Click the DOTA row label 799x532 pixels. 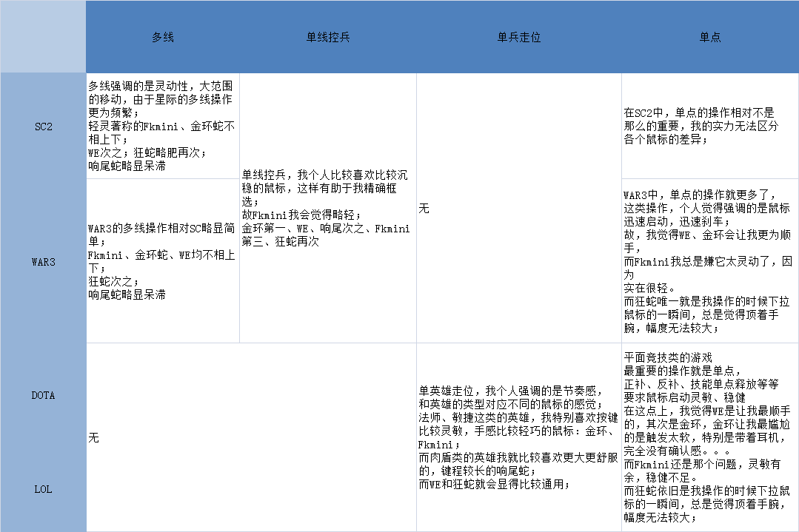point(43,395)
